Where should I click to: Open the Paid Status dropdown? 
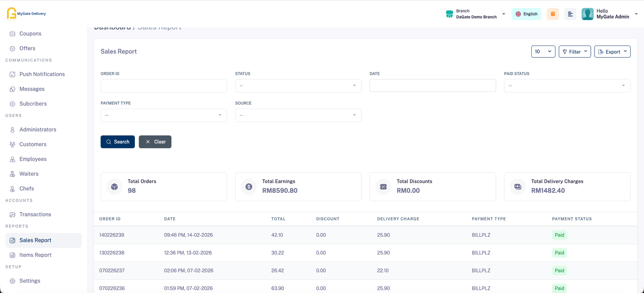567,86
